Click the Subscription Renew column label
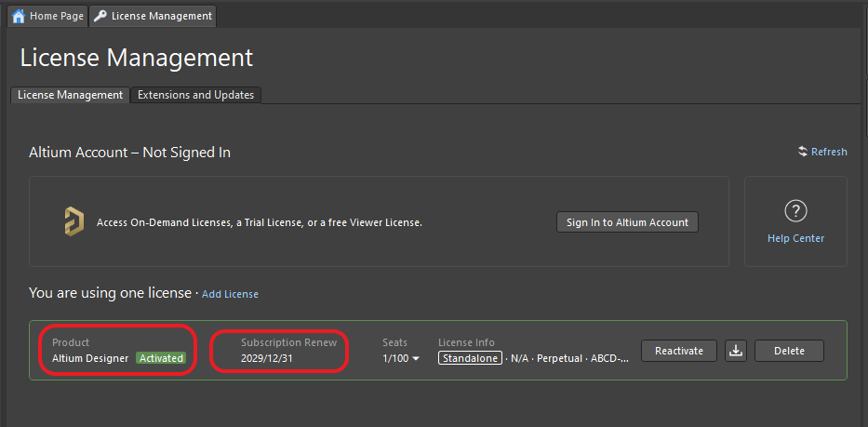The height and width of the screenshot is (427, 868). pyautogui.click(x=289, y=342)
